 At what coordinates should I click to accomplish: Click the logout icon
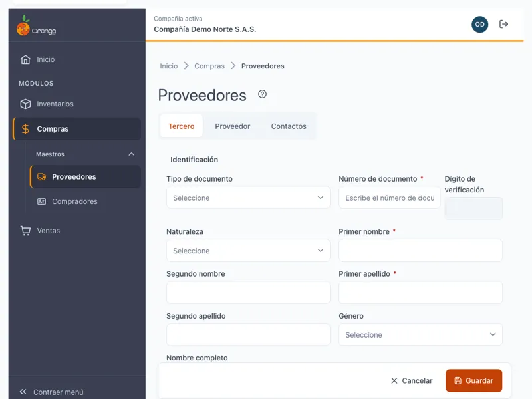503,24
